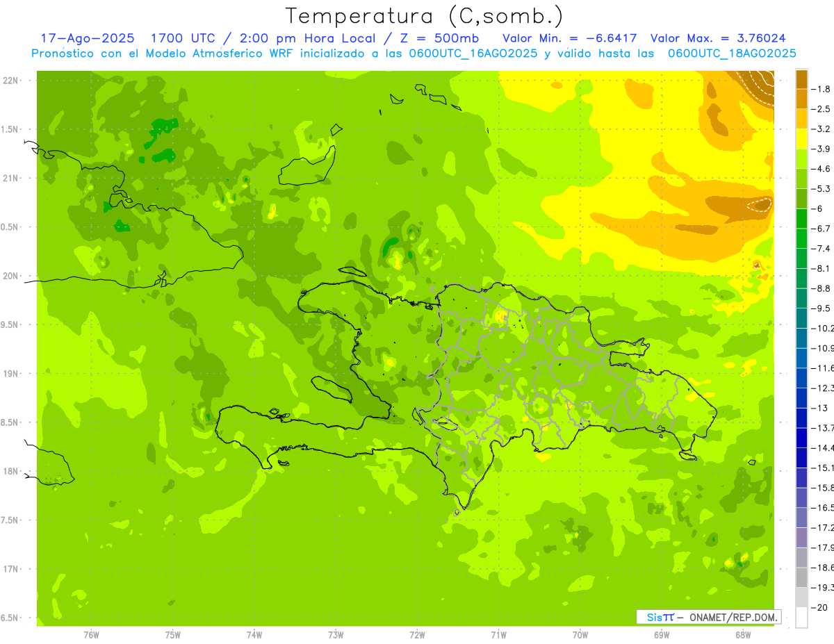Click the "20N" latitude axis label
Viewport: 834px width, 644px height.
click(x=11, y=276)
